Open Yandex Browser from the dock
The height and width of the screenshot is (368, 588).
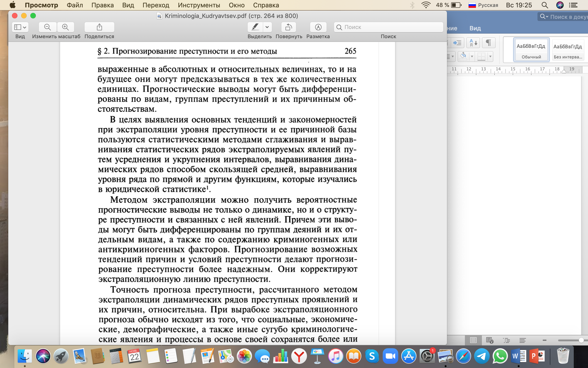[299, 356]
